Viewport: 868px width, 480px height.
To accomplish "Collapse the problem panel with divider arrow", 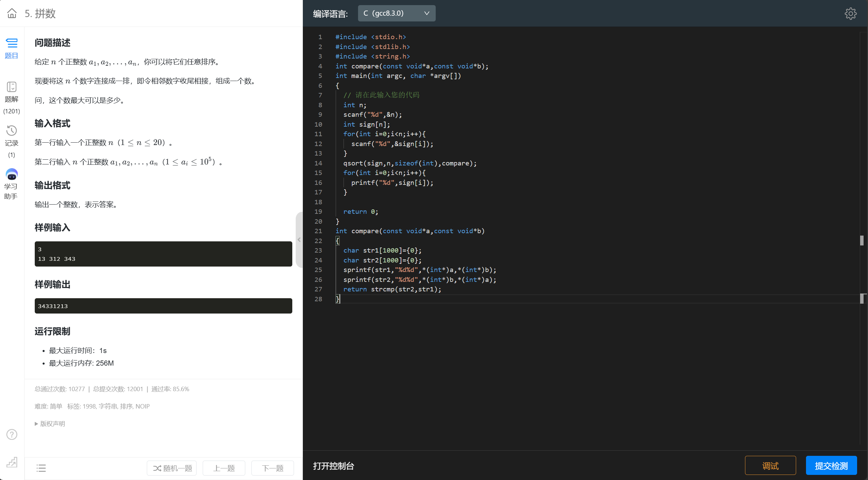I will point(299,240).
